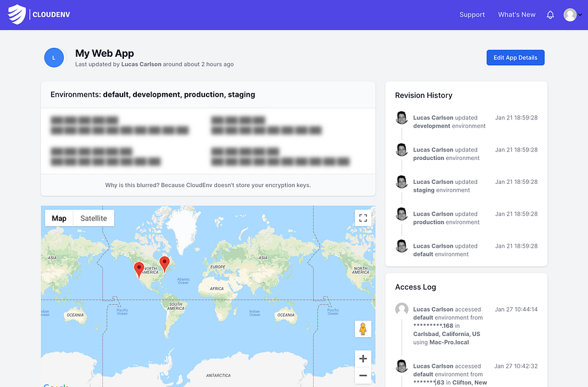
Task: Zoom out on the map
Action: coord(363,375)
